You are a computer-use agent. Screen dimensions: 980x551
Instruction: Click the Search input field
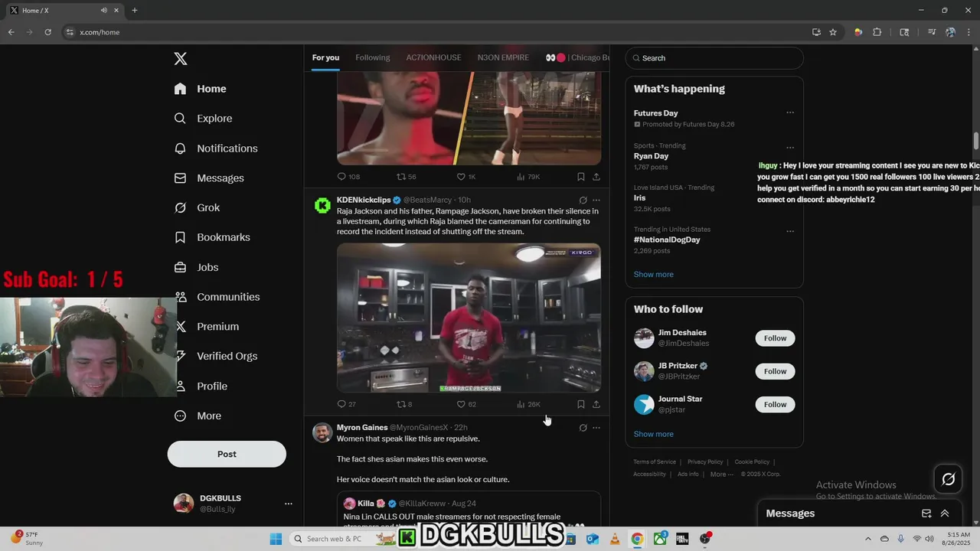(714, 58)
